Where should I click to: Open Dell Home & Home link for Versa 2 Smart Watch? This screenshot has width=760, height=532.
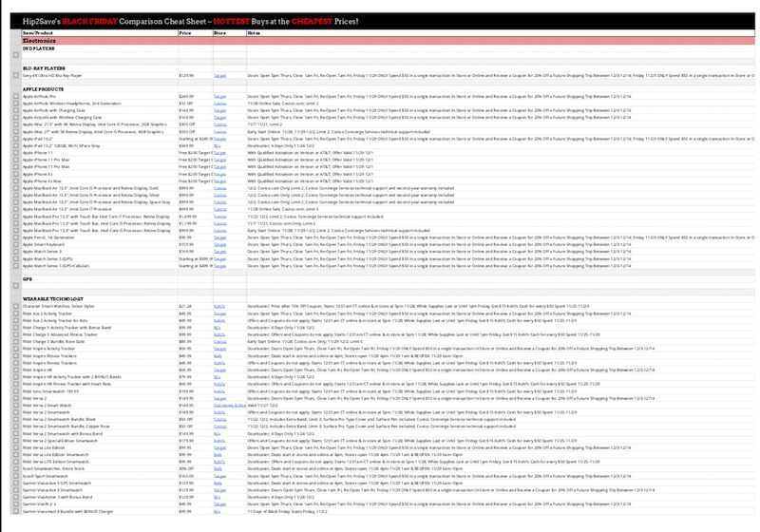pos(230,405)
